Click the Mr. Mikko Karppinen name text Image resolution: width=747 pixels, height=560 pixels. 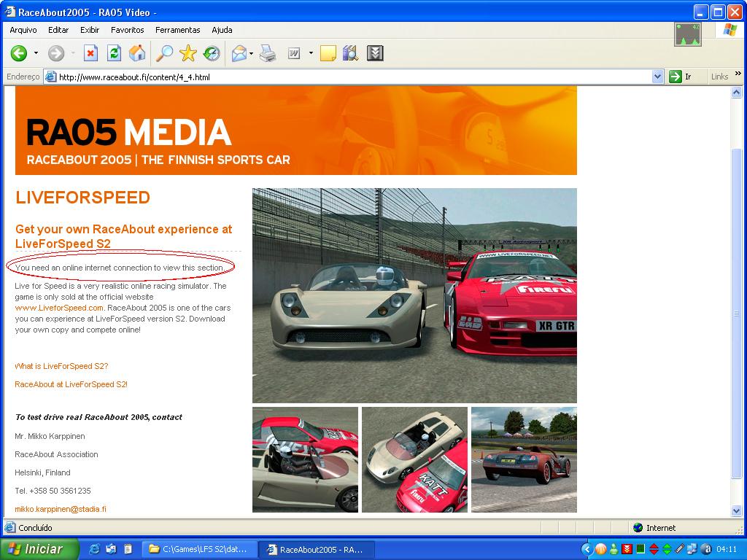coord(50,436)
